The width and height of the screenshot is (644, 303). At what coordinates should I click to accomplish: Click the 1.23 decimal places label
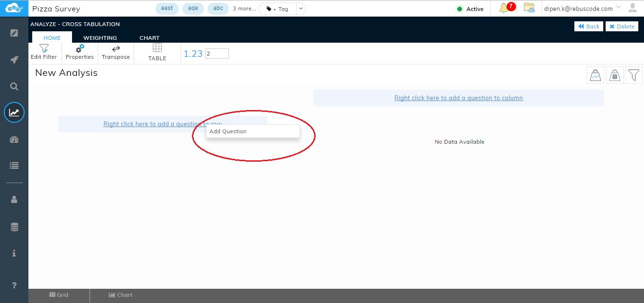pyautogui.click(x=193, y=54)
